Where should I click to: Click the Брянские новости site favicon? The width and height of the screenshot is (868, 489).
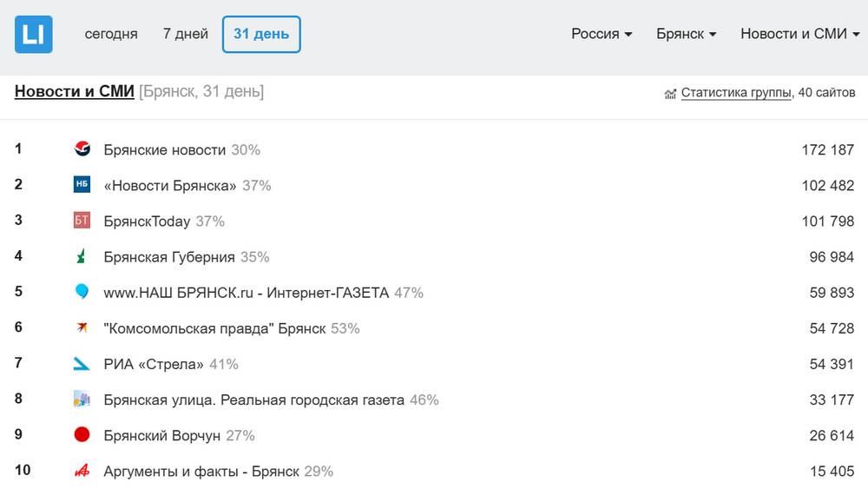point(82,149)
